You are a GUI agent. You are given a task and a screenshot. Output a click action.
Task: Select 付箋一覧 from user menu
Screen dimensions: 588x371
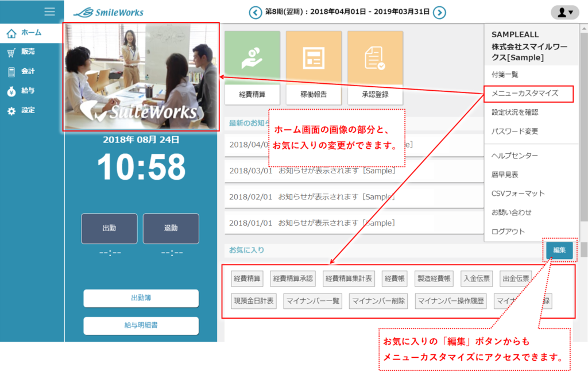tap(505, 75)
